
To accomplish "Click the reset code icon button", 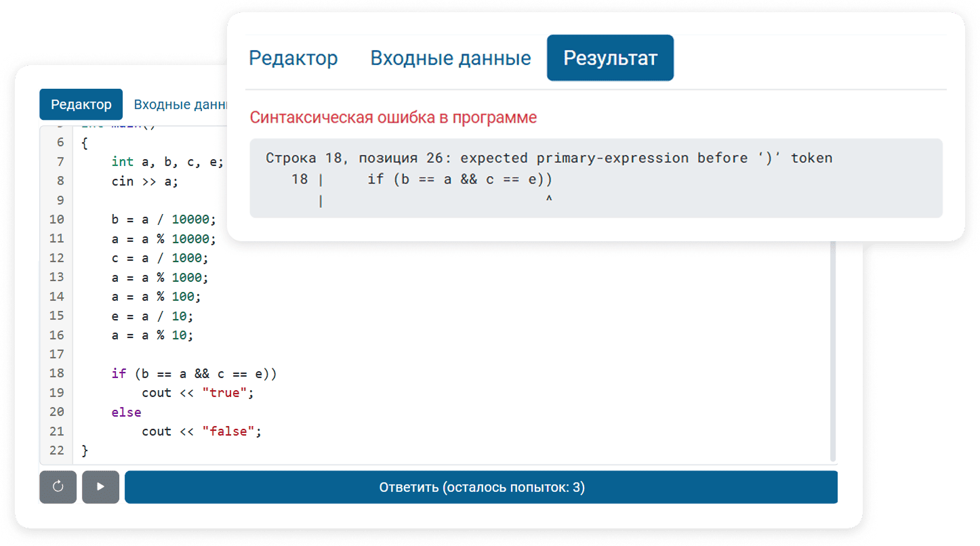I will [58, 487].
